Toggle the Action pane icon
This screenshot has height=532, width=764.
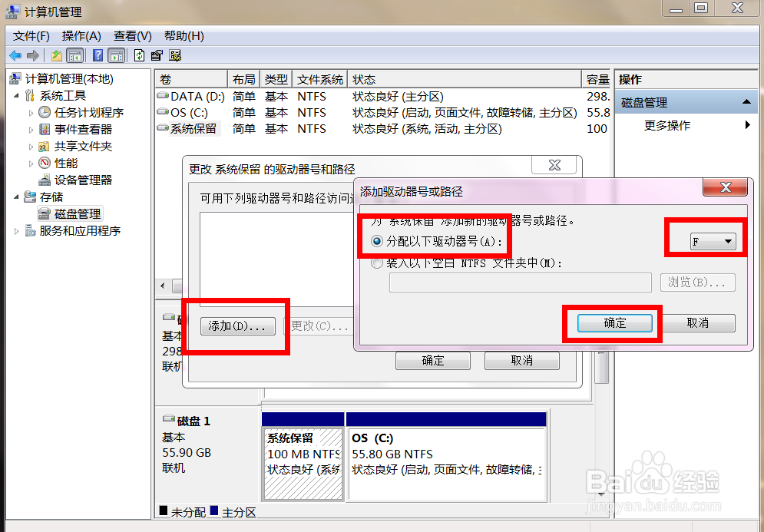116,55
